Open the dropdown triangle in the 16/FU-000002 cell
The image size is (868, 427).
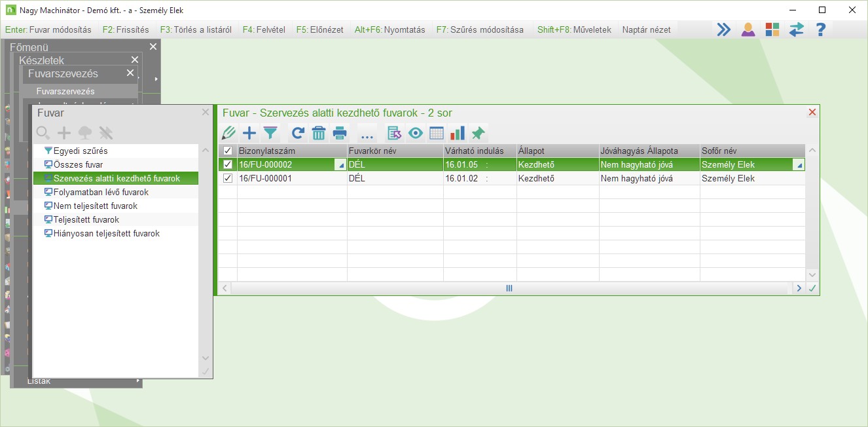(x=340, y=165)
